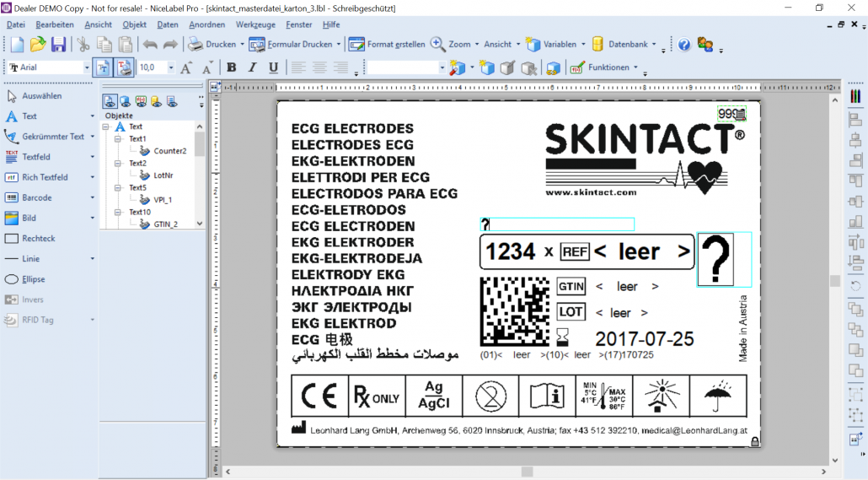Open colour palette pencils icon in right toolbar

(x=856, y=96)
